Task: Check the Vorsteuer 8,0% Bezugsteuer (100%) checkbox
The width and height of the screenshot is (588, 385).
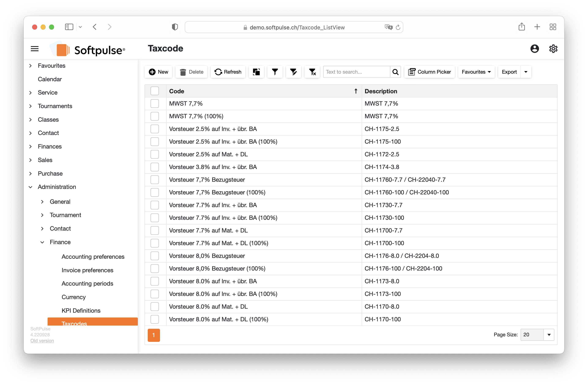Action: 155,268
